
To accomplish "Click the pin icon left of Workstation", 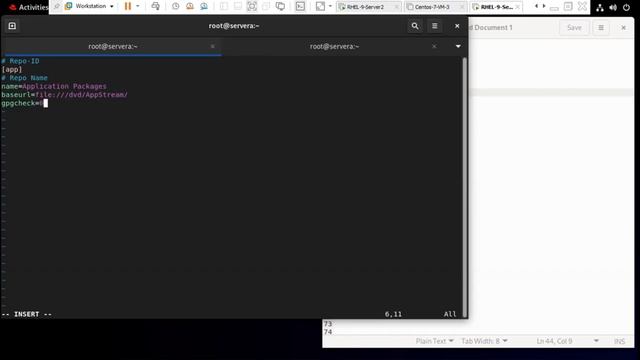I will (57, 6).
